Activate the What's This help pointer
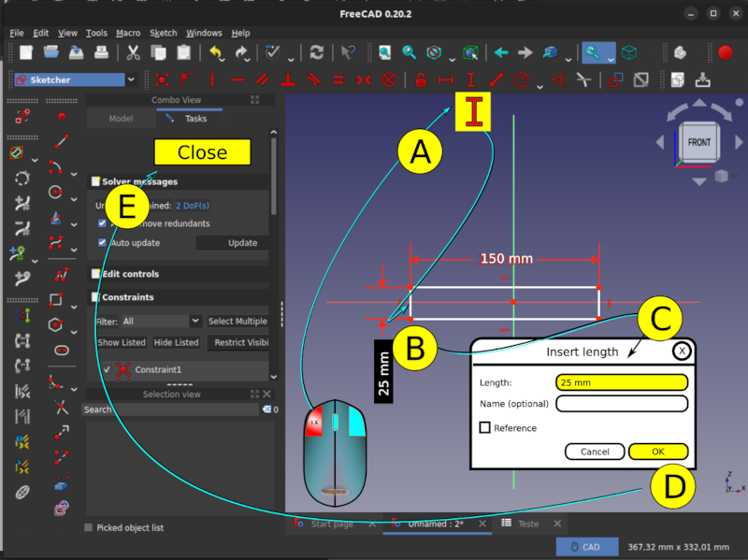 tap(348, 52)
